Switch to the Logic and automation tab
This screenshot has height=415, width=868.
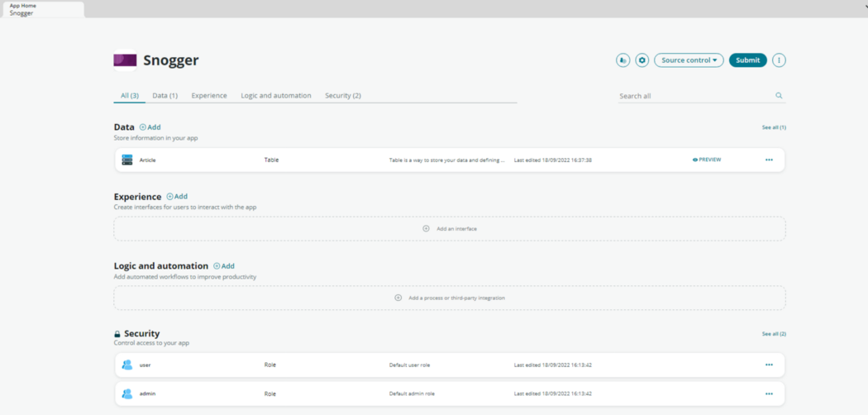tap(275, 96)
